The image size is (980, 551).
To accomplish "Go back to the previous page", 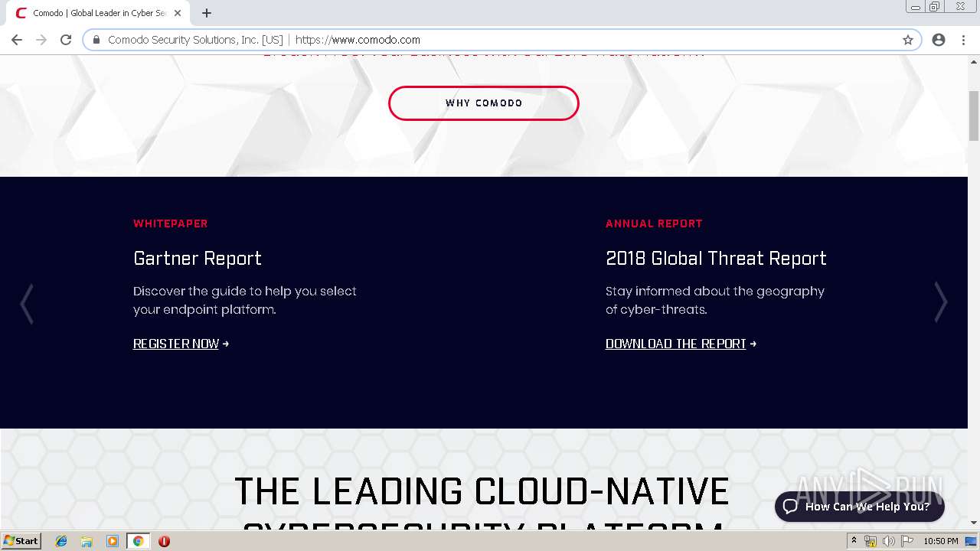I will tap(17, 40).
